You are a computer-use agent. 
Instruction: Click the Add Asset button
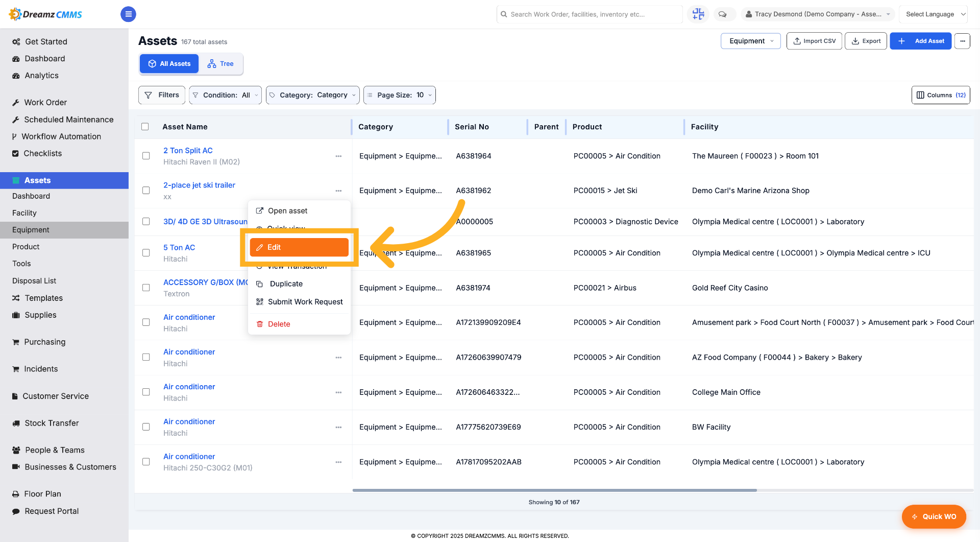click(920, 41)
